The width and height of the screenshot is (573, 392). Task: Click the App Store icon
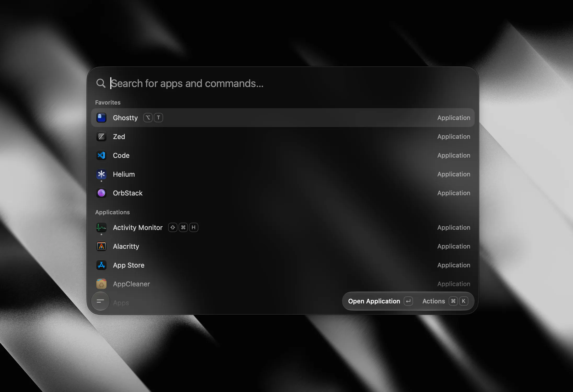coord(101,265)
